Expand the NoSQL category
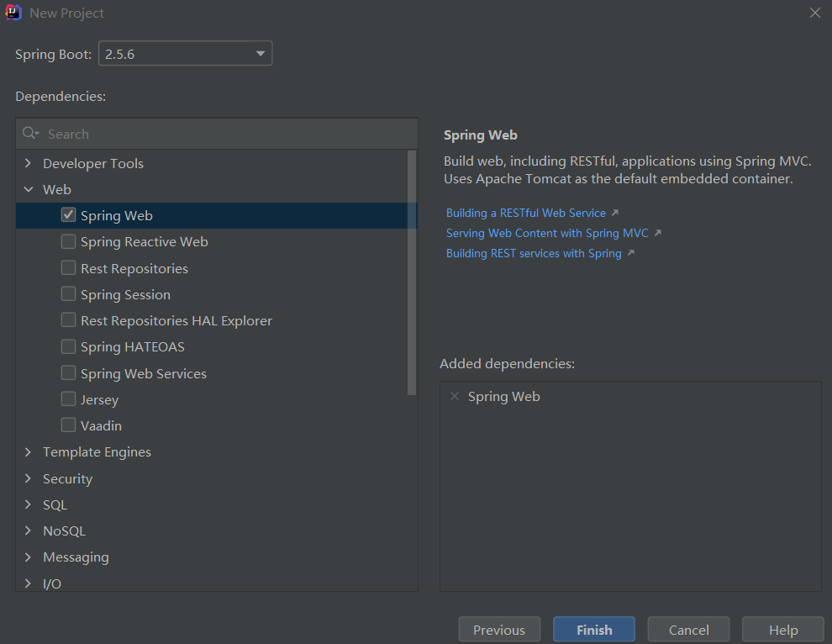The width and height of the screenshot is (832, 644). 28,531
